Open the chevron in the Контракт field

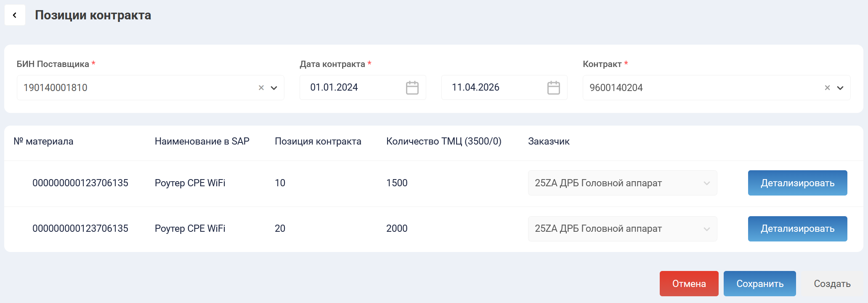pos(841,88)
